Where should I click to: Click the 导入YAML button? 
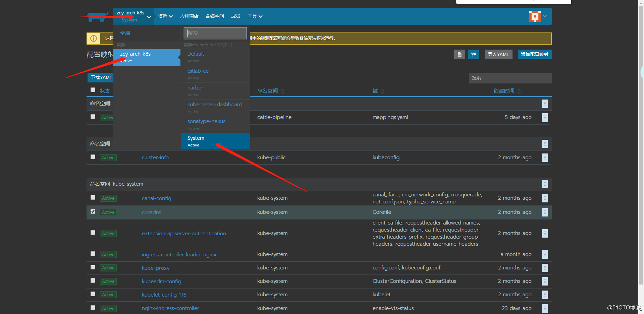[x=498, y=54]
